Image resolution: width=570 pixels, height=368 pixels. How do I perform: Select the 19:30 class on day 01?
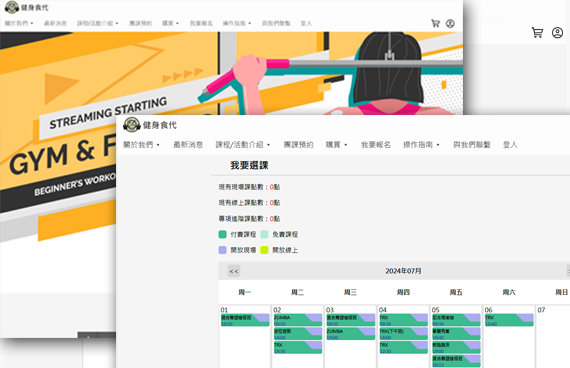tap(245, 320)
